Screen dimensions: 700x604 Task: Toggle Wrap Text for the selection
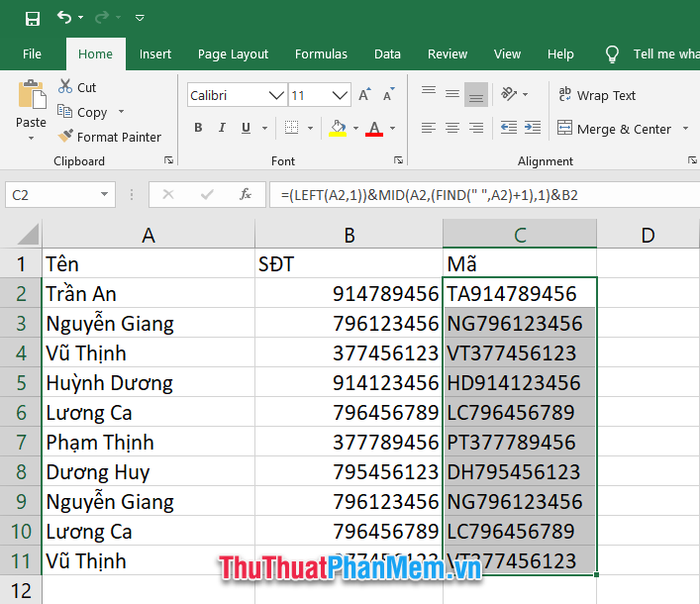click(597, 96)
